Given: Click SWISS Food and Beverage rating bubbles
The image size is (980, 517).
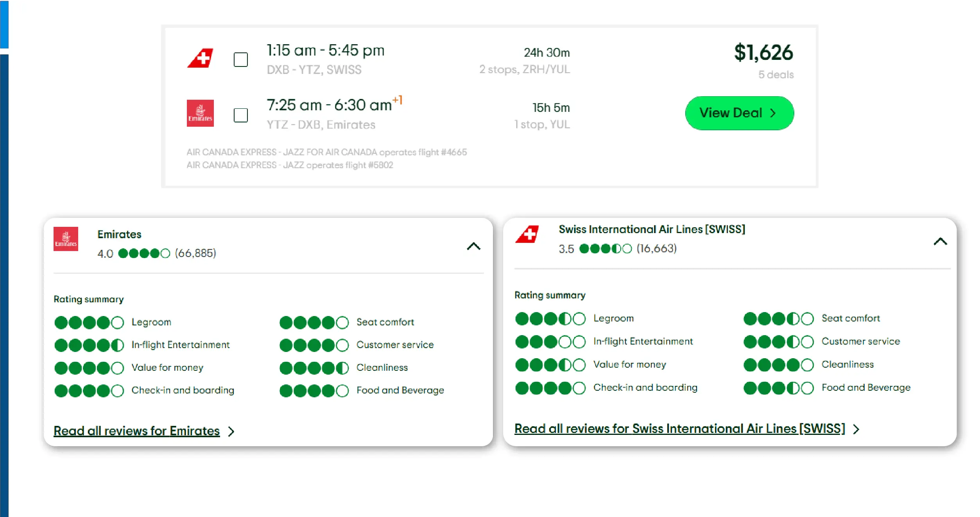Looking at the screenshot, I should [779, 388].
